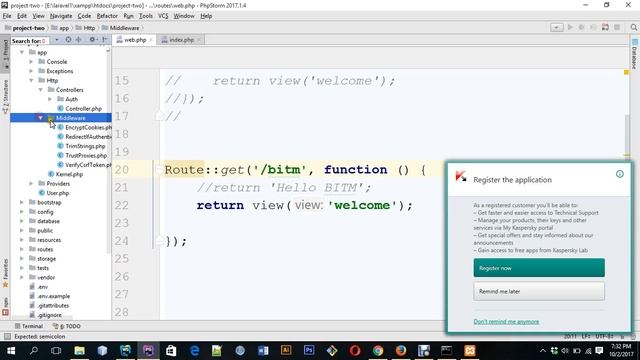Click Remind me later button

tap(539, 291)
